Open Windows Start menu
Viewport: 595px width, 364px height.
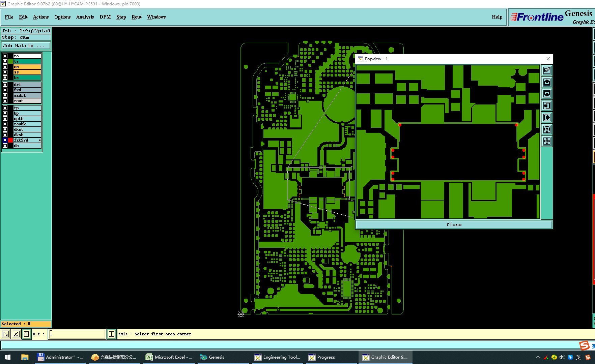(8, 357)
